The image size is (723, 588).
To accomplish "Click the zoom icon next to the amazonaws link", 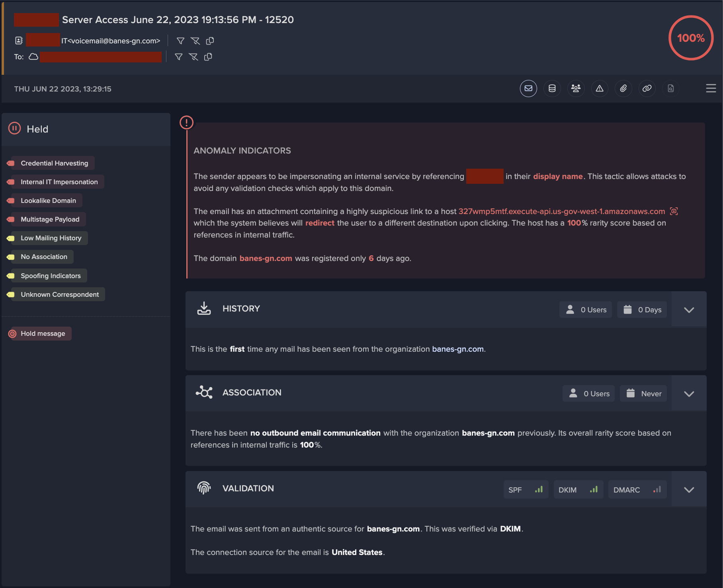I will pyautogui.click(x=674, y=211).
